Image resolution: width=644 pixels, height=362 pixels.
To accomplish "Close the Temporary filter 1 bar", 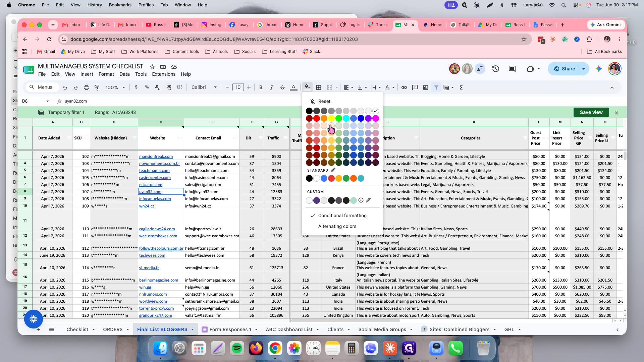I will [x=616, y=113].
